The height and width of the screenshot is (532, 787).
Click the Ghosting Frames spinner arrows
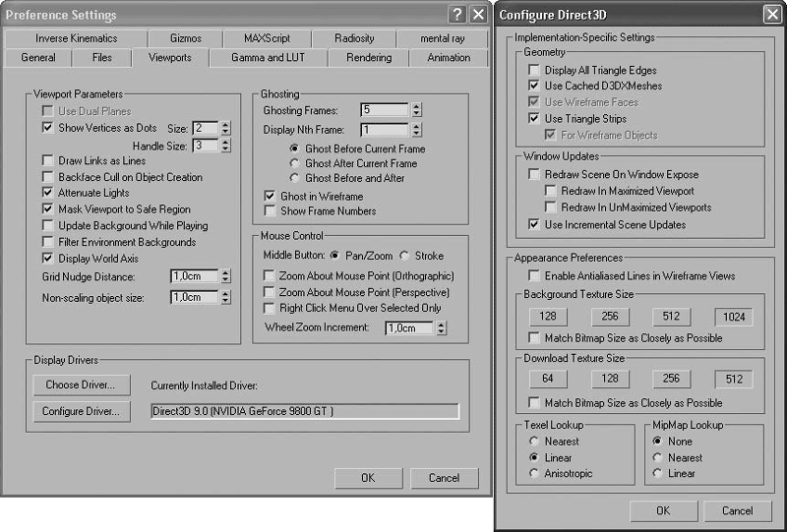[x=416, y=110]
